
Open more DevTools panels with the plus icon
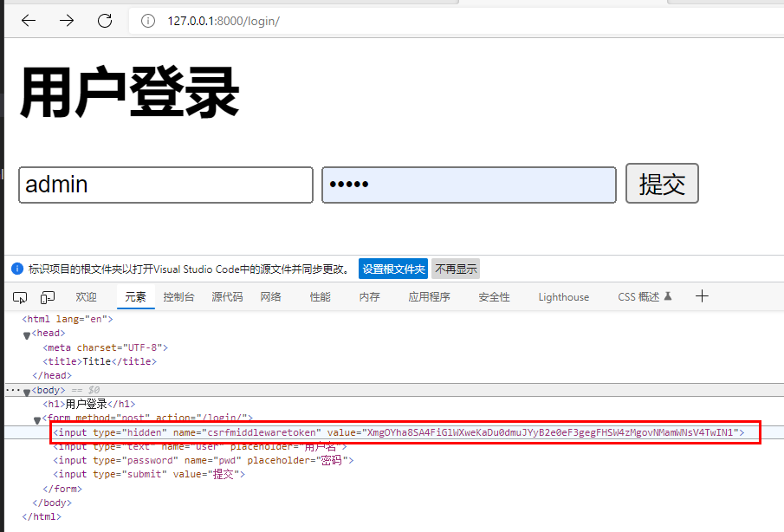click(702, 296)
